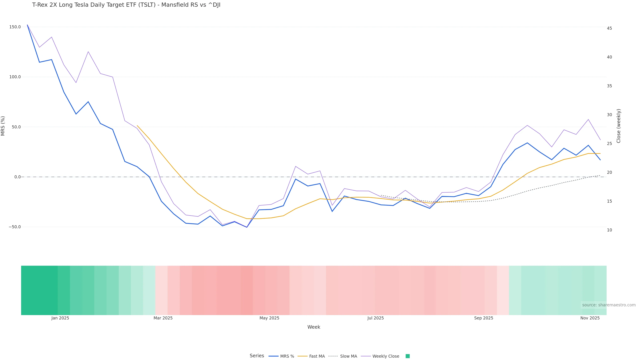Pick the Nov 2025 tick label
This screenshot has height=362, width=644.
coord(590,318)
